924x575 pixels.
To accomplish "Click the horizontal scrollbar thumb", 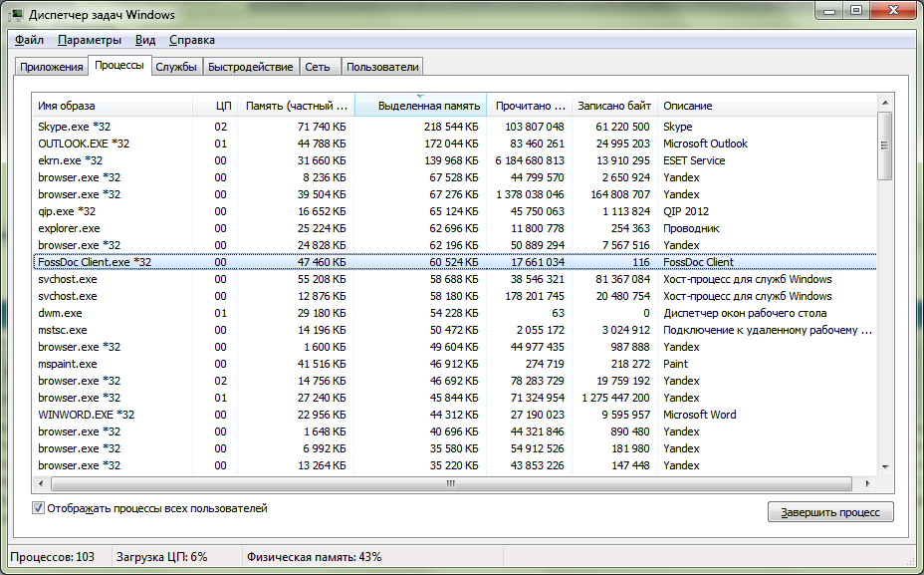I will [x=451, y=483].
